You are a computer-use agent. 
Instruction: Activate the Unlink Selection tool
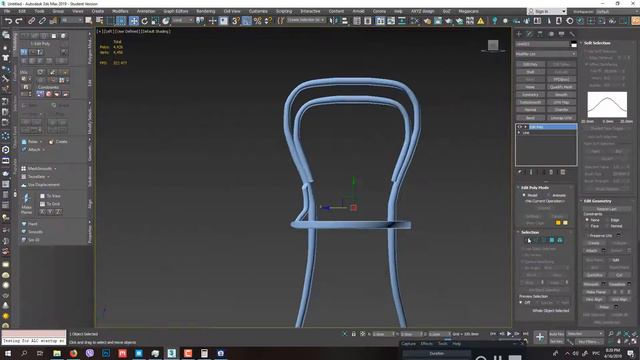pyautogui.click(x=42, y=21)
